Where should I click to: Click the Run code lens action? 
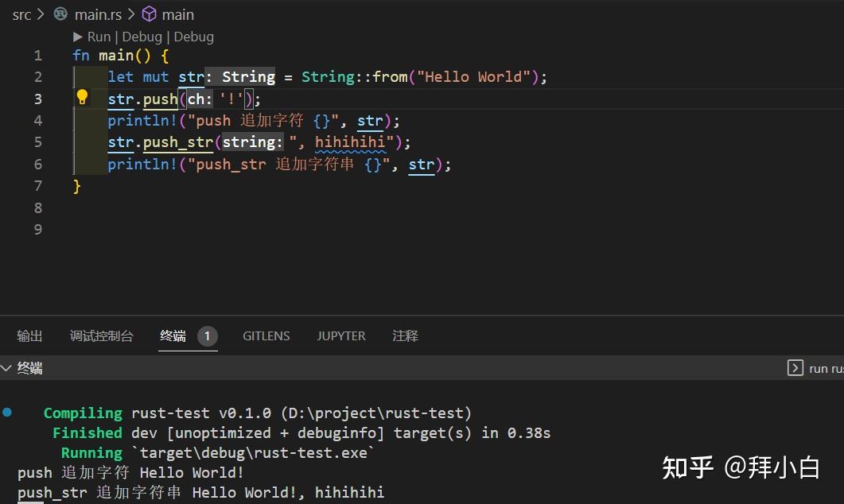point(99,37)
